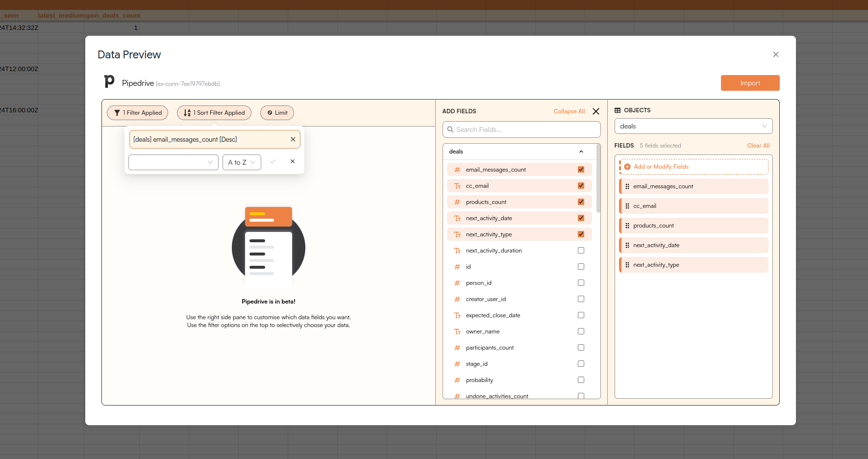Viewport: 868px width, 459px height.
Task: Click the text type icon beside cc_email
Action: tap(457, 186)
